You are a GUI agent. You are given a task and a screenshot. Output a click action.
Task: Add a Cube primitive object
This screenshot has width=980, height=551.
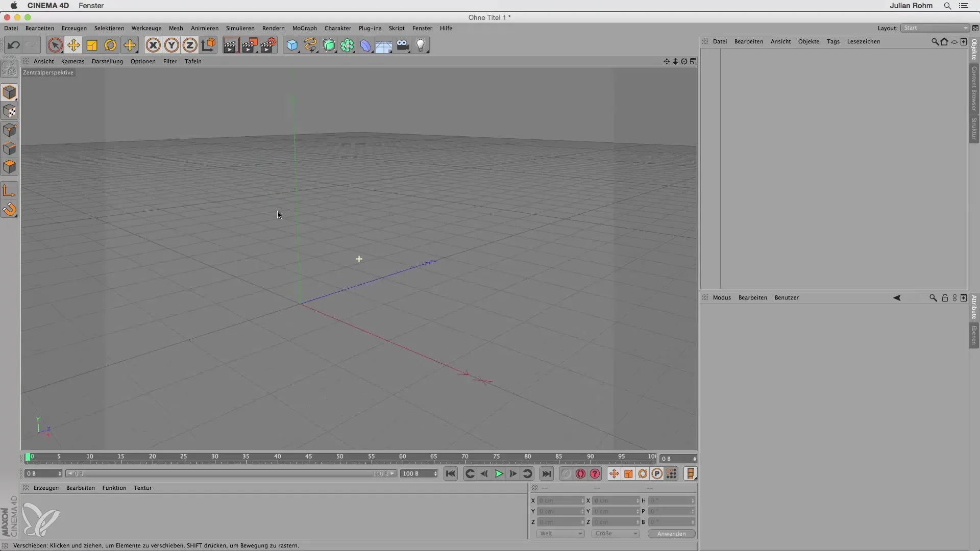pos(292,45)
